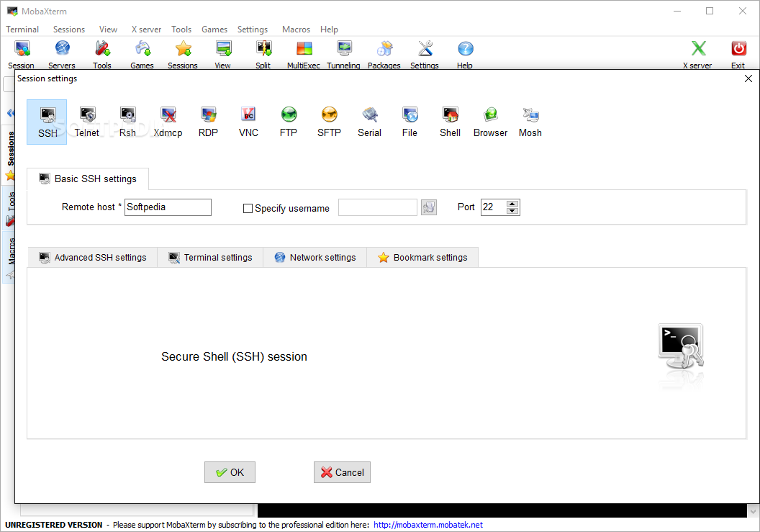Click the user picker button beside username field

pyautogui.click(x=429, y=207)
